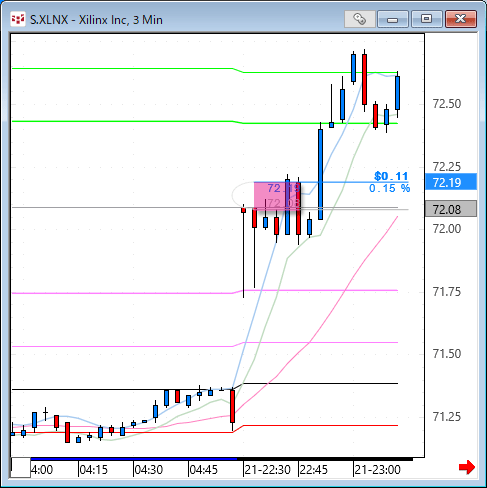487x488 pixels.
Task: Click the 71.25 price scale label
Action: pos(447,416)
